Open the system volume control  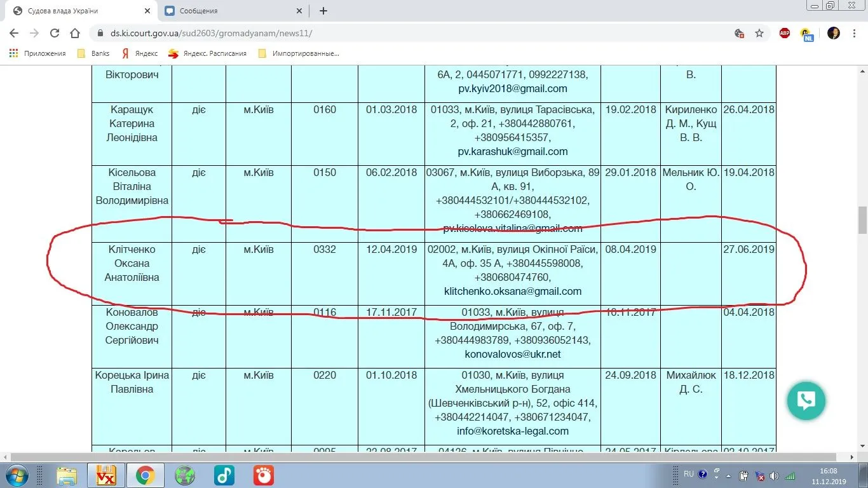pyautogui.click(x=774, y=475)
